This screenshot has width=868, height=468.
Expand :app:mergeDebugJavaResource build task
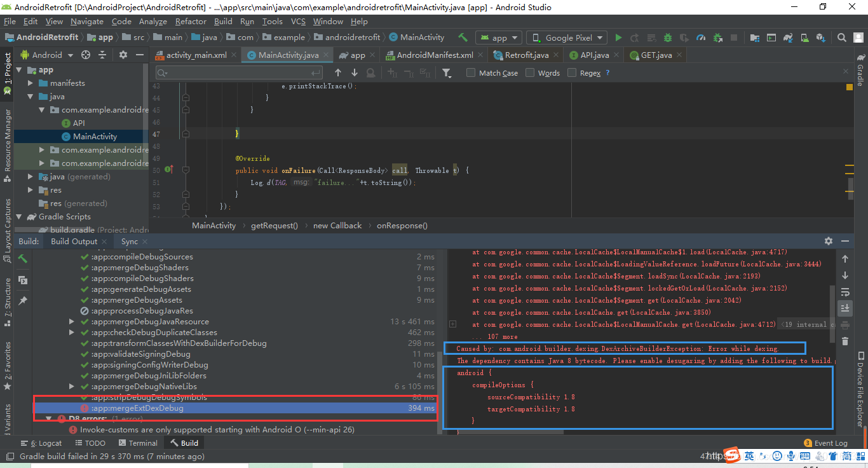[72, 322]
